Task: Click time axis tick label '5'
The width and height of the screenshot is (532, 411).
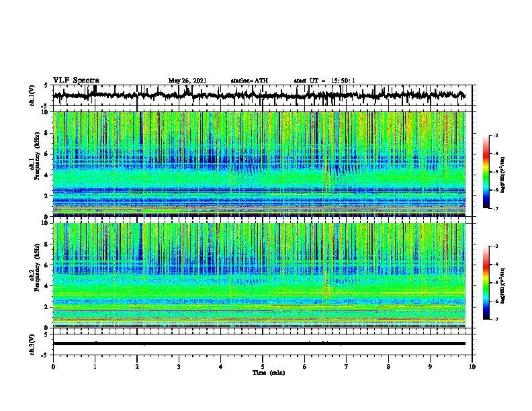Action: (263, 367)
